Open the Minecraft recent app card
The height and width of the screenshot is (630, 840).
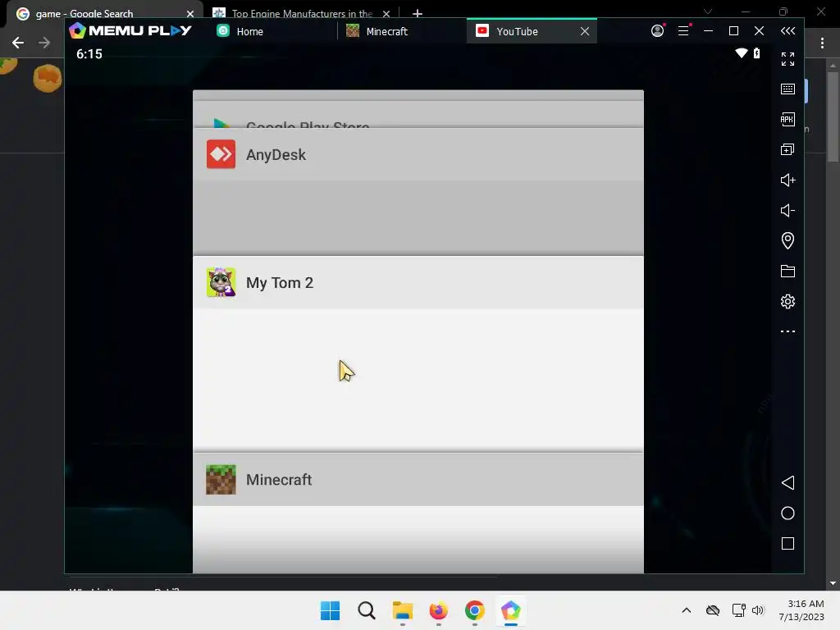(x=418, y=513)
